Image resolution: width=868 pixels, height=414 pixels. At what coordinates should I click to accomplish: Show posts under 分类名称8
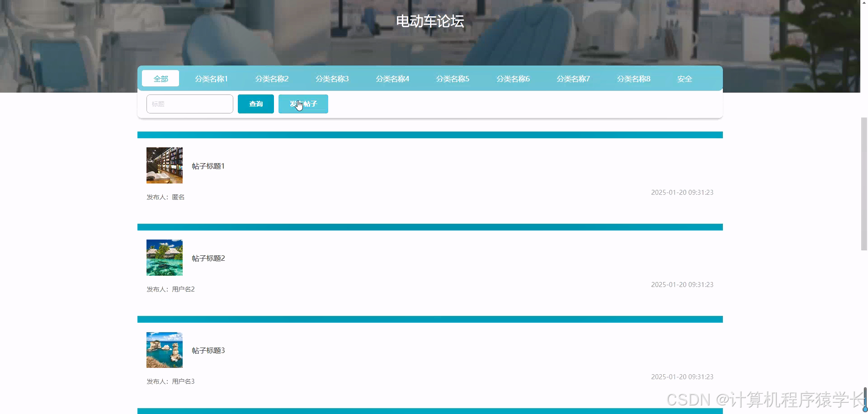634,79
